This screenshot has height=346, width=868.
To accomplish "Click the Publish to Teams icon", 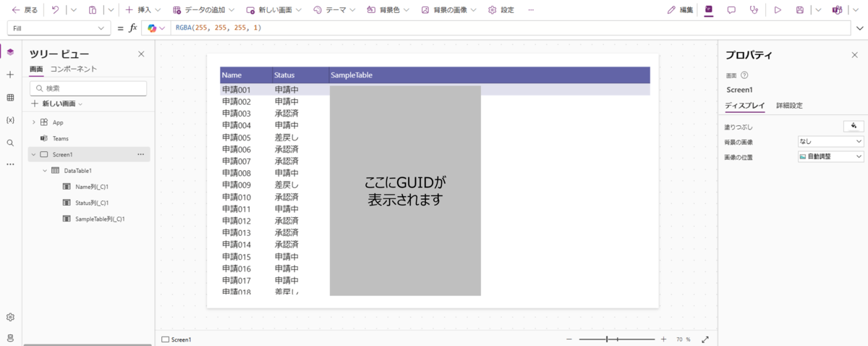I will 838,10.
